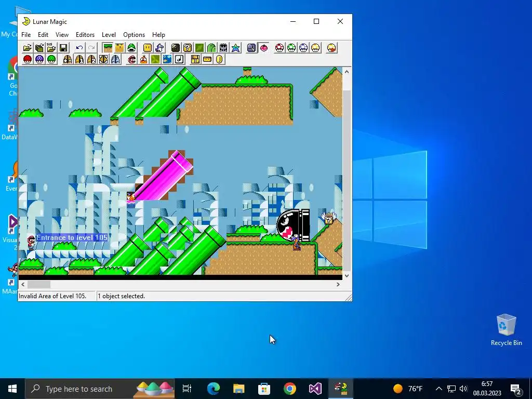The image size is (532, 399).
Task: Click the door labeled 2 icon
Action: pos(91,60)
